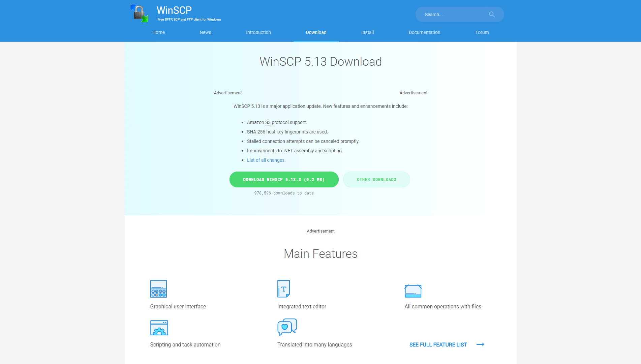641x364 pixels.
Task: Click Download WinSCP 5.13.3 button
Action: pos(284,180)
